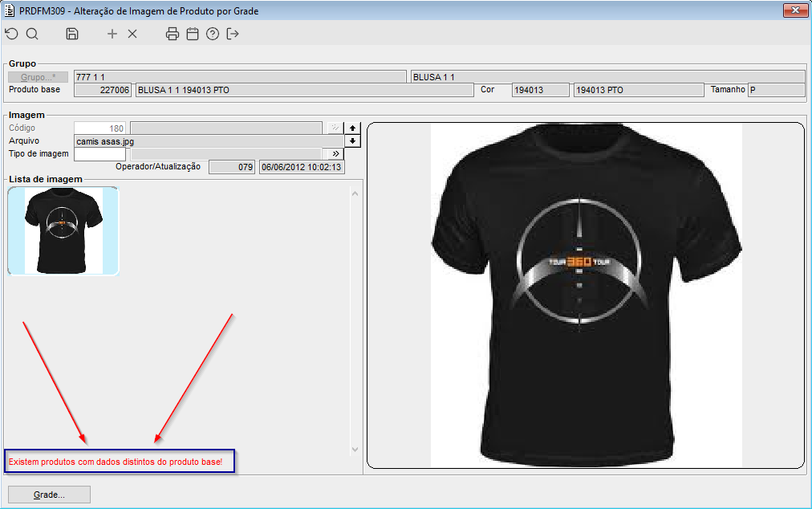Click the large t-shirt preview image
This screenshot has height=509, width=812.
coord(587,295)
